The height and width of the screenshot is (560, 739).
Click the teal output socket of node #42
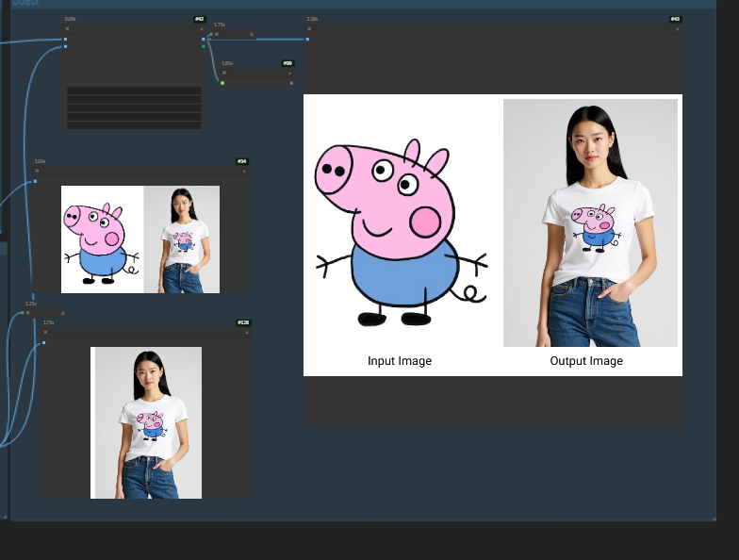[204, 47]
